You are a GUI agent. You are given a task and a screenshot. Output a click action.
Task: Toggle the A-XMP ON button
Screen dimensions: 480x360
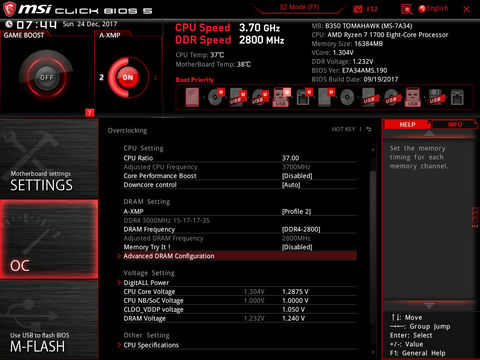tap(128, 77)
